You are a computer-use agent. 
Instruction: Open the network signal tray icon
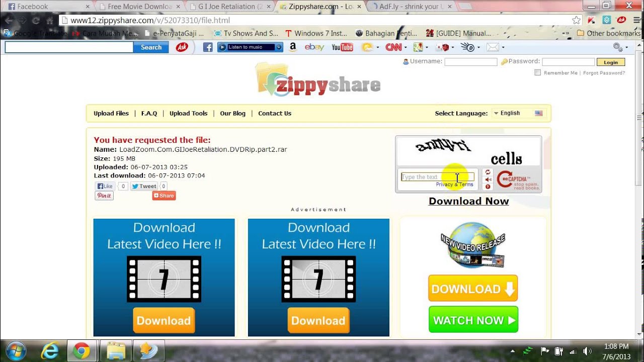tap(573, 351)
